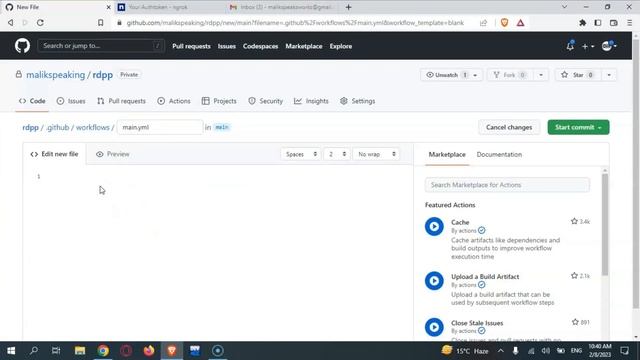This screenshot has height=360, width=640.
Task: Select the Edit new file tab
Action: (x=54, y=154)
